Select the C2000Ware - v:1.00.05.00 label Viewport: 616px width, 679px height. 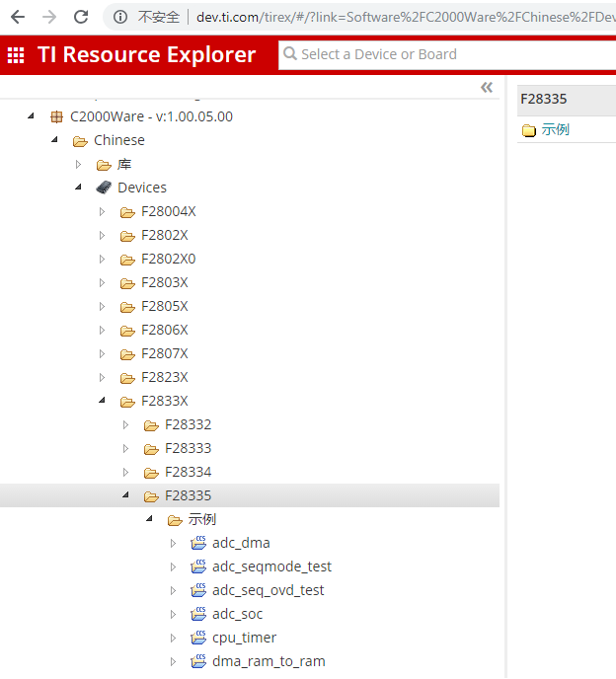[x=151, y=116]
